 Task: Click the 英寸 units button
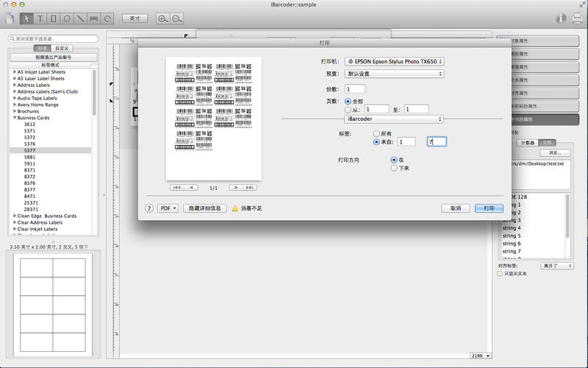point(135,18)
